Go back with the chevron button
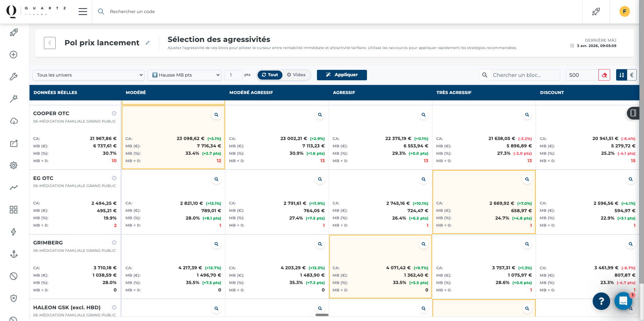 (50, 43)
